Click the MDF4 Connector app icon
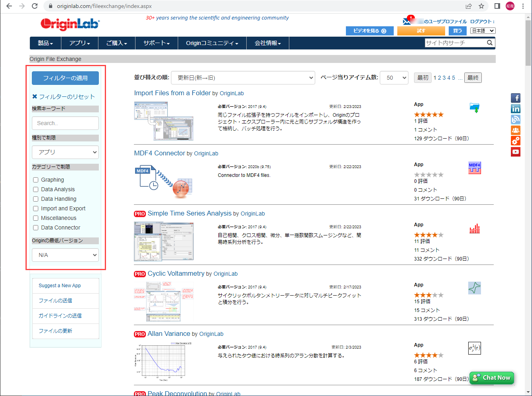Viewport: 532px width, 396px height. click(x=475, y=168)
